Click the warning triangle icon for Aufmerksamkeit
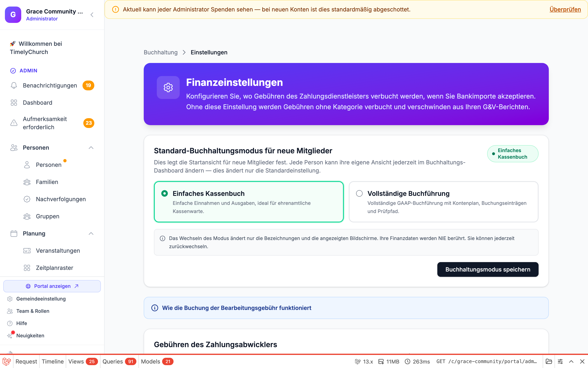The image size is (588, 368). pyautogui.click(x=14, y=123)
